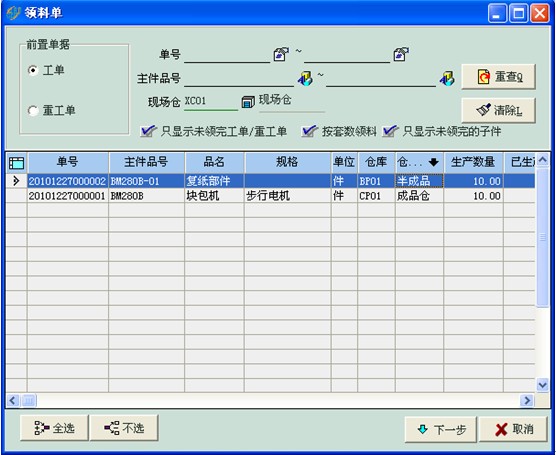Screen dimensions: 556x455
Task: Click the horizontal scrollbar right arrow
Action: coord(527,401)
